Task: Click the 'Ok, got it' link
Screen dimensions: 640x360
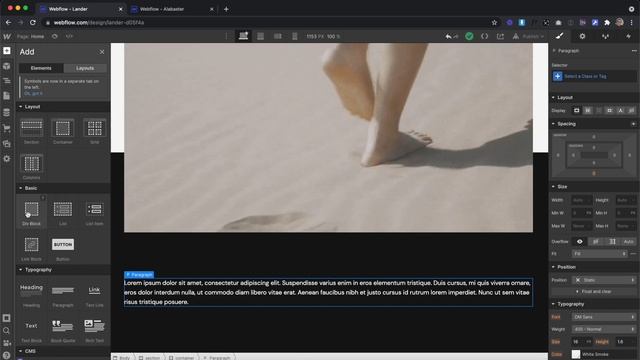Action: (33, 93)
